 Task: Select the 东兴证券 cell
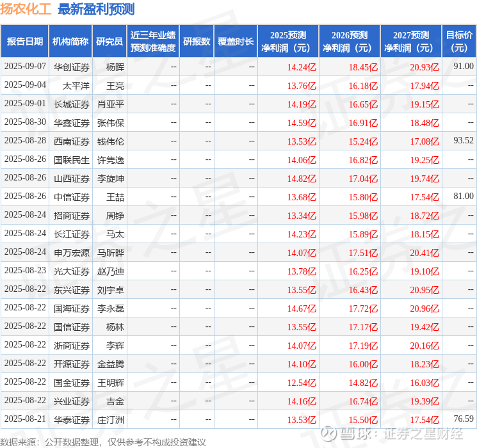click(x=72, y=290)
